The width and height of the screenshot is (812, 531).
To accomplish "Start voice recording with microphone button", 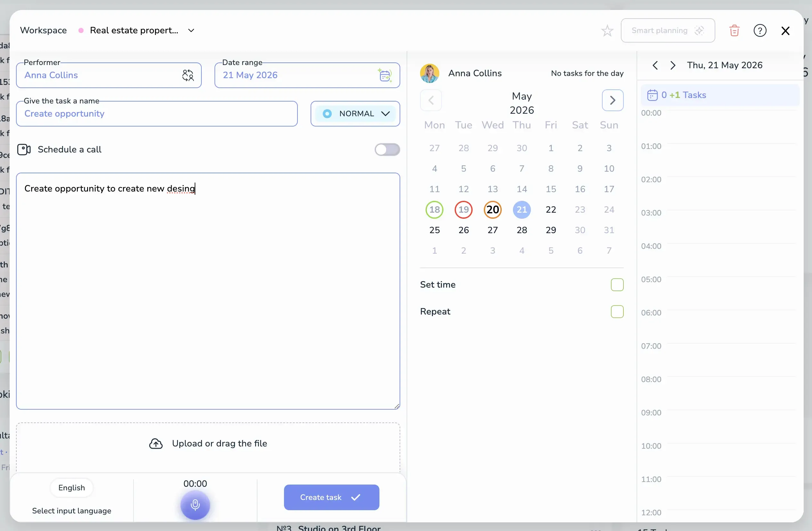I will click(x=195, y=505).
